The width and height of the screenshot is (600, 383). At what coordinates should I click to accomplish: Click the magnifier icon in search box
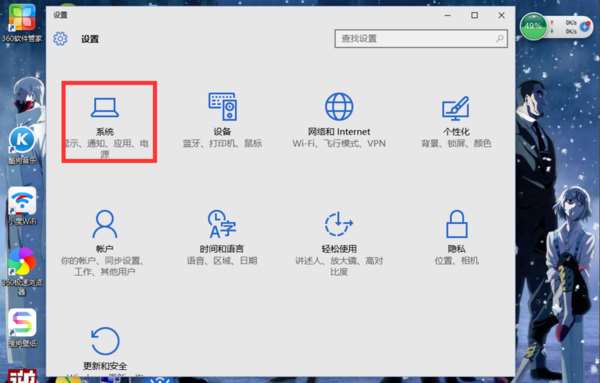(500, 38)
